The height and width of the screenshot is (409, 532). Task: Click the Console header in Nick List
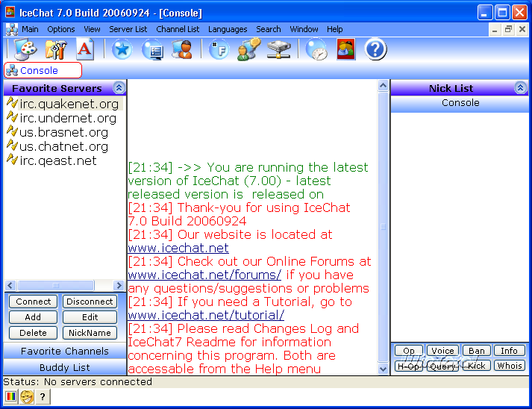460,103
